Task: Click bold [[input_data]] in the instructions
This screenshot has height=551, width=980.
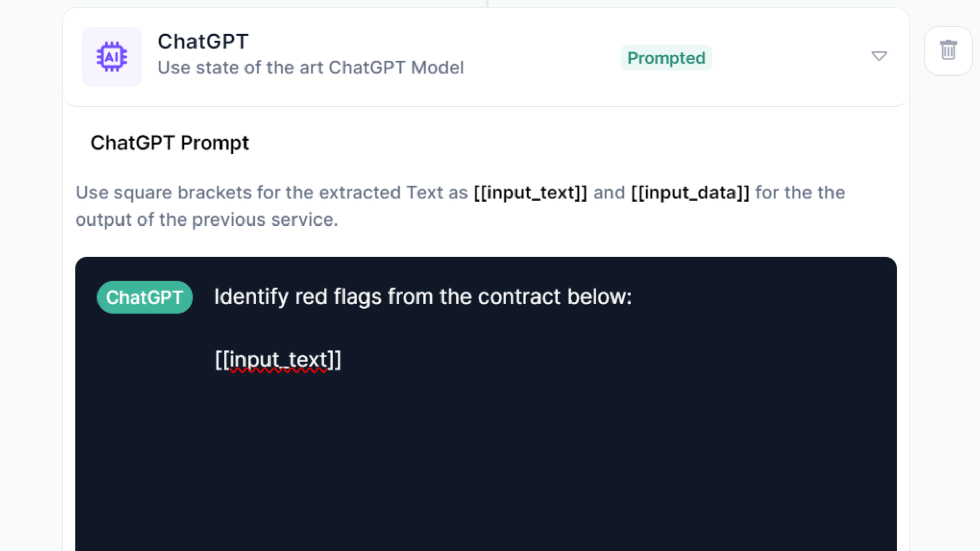Action: [690, 193]
